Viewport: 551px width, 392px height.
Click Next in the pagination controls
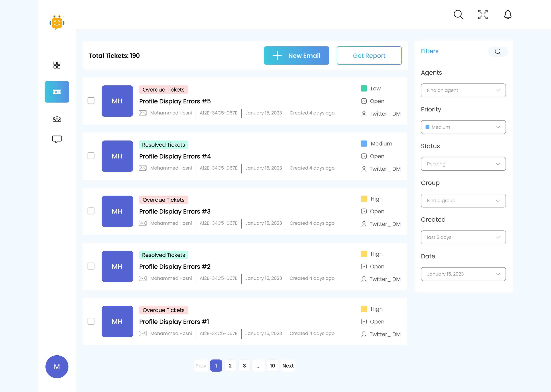coord(288,365)
